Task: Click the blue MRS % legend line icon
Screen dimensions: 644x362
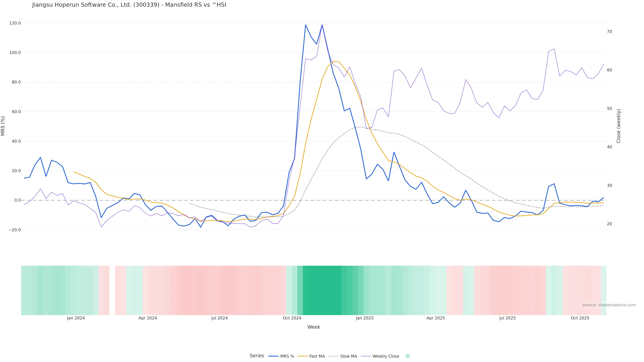Action: [274, 356]
